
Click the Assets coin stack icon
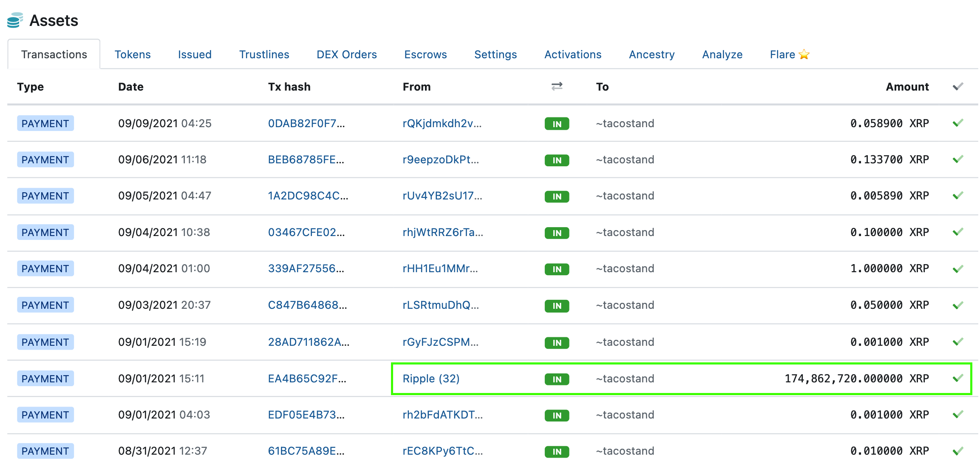point(15,20)
